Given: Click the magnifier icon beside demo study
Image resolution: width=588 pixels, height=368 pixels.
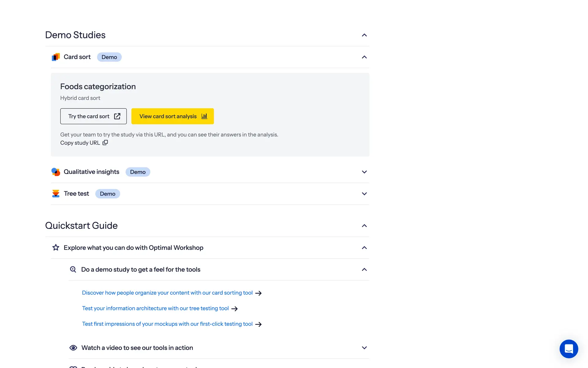Looking at the screenshot, I should [x=73, y=270].
